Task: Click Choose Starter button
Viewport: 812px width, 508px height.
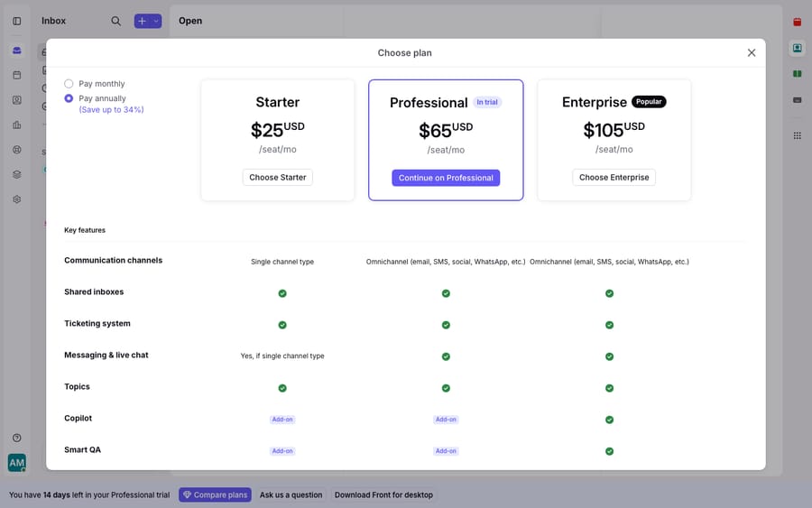Action: pyautogui.click(x=278, y=177)
